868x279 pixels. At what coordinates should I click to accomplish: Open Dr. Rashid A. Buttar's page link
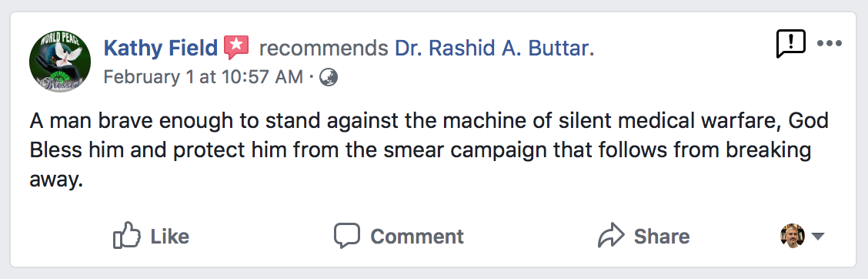[494, 49]
